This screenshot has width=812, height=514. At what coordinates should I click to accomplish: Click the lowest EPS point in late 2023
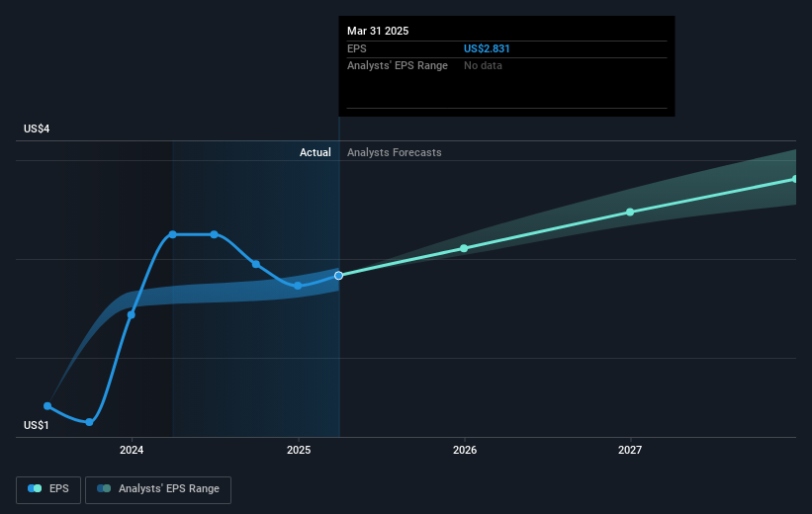click(89, 422)
